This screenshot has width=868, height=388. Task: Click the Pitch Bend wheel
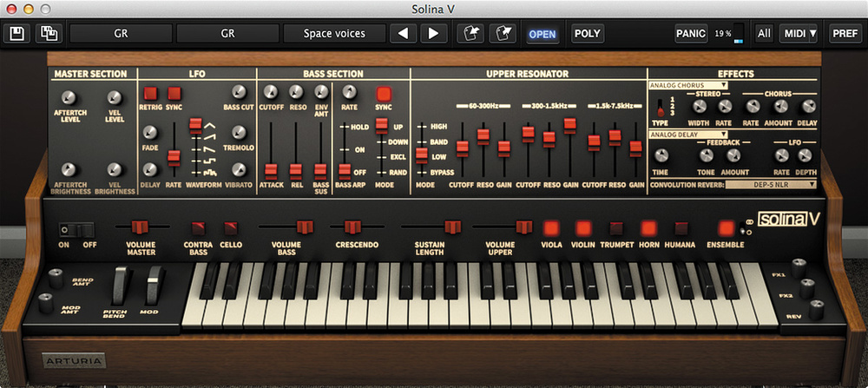coord(122,286)
